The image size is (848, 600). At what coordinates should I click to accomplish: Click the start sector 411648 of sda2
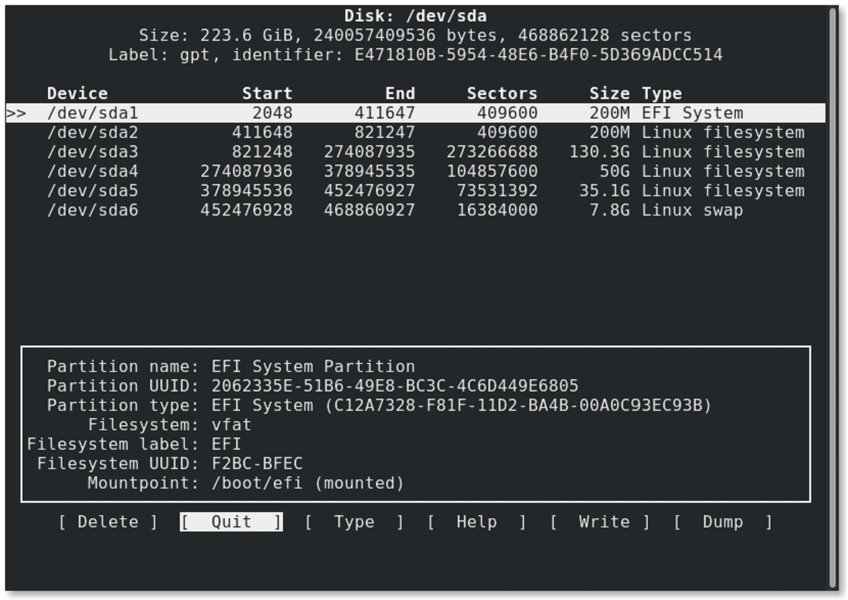click(x=262, y=132)
